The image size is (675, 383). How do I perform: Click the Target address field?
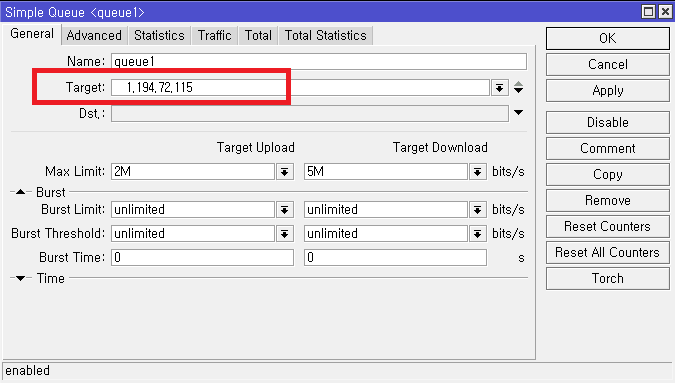click(x=300, y=88)
